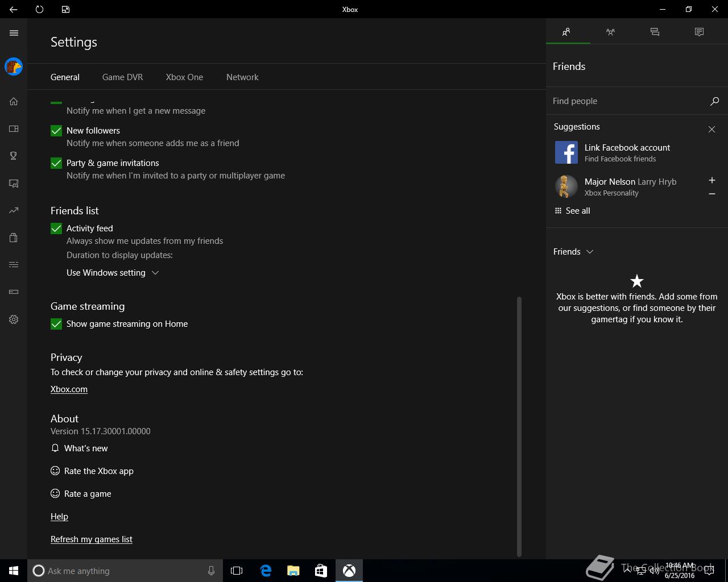
Task: Open Store bag icon in sidebar
Action: (x=14, y=238)
